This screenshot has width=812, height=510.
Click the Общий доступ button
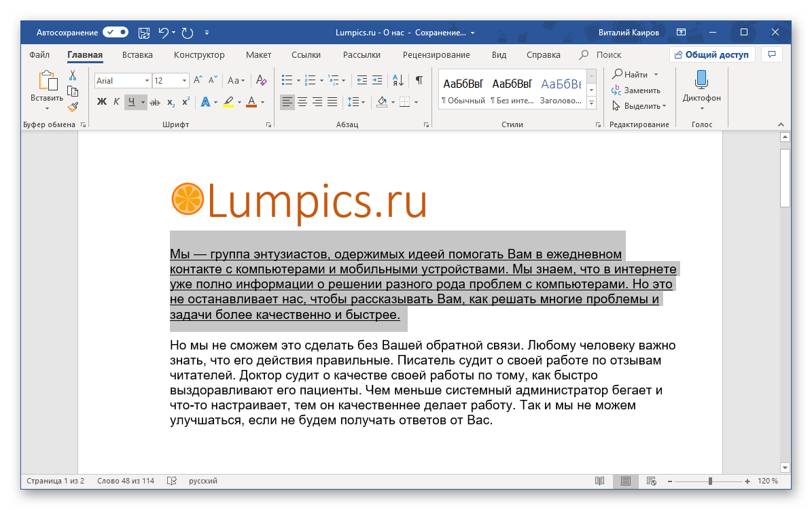coord(711,55)
